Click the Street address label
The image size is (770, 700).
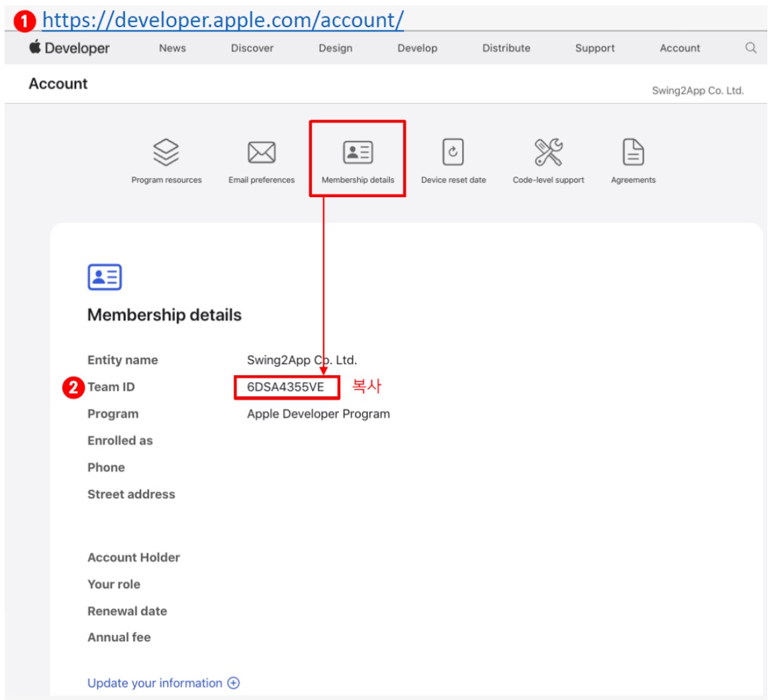(131, 494)
